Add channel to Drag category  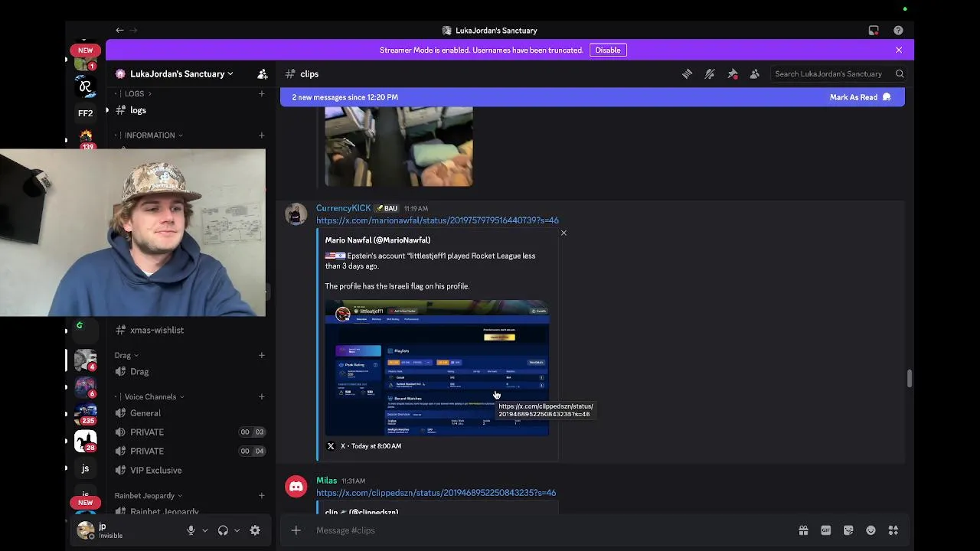tap(261, 355)
